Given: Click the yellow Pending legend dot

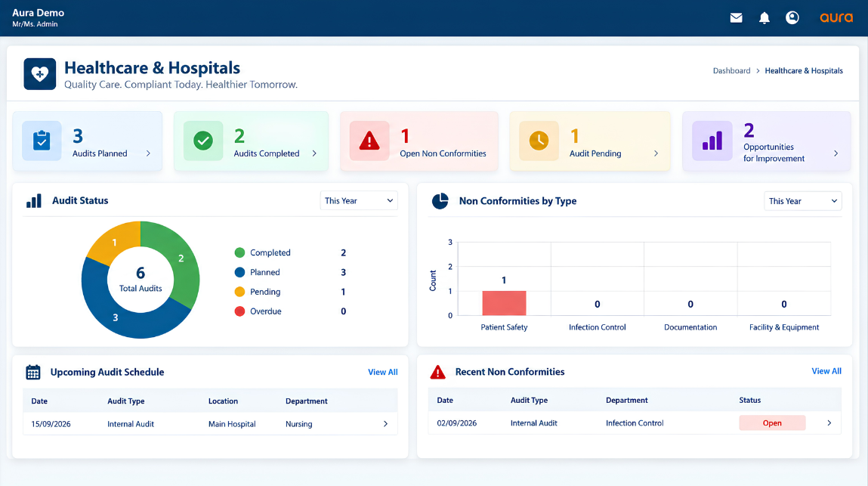Looking at the screenshot, I should tap(239, 292).
